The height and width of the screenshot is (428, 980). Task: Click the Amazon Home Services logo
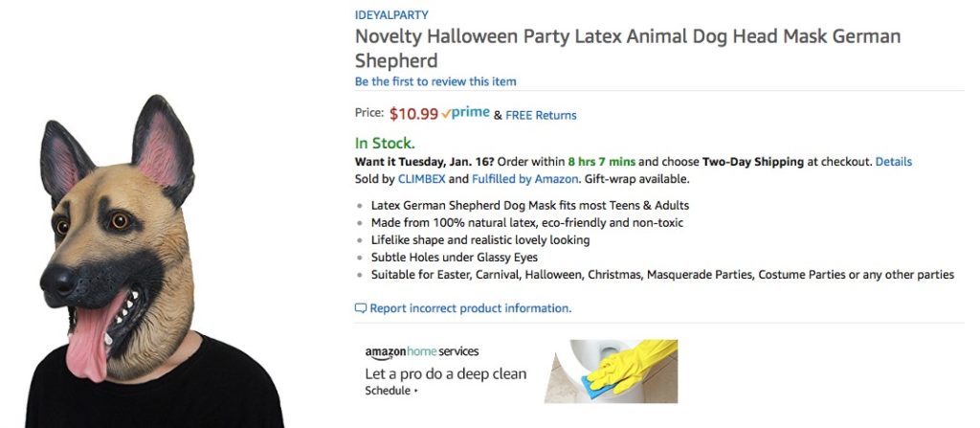tap(421, 351)
